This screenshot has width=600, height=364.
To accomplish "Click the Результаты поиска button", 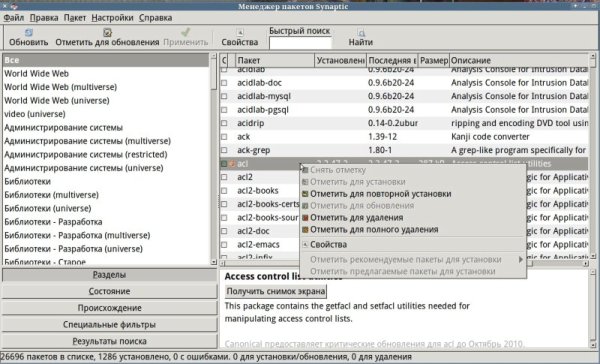I will [x=109, y=341].
